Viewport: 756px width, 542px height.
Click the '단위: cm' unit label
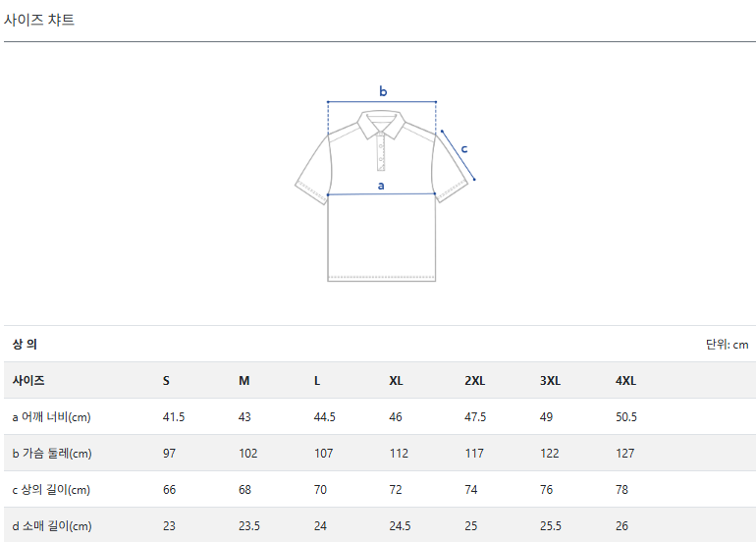coord(727,344)
